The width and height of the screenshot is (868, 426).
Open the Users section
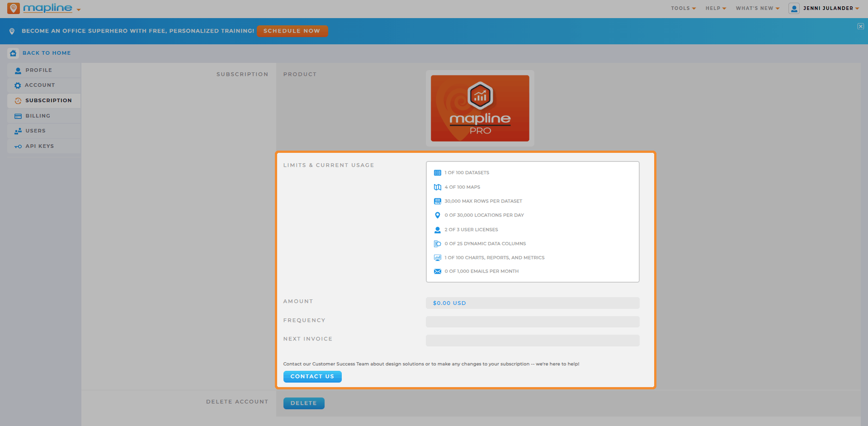tap(44, 131)
